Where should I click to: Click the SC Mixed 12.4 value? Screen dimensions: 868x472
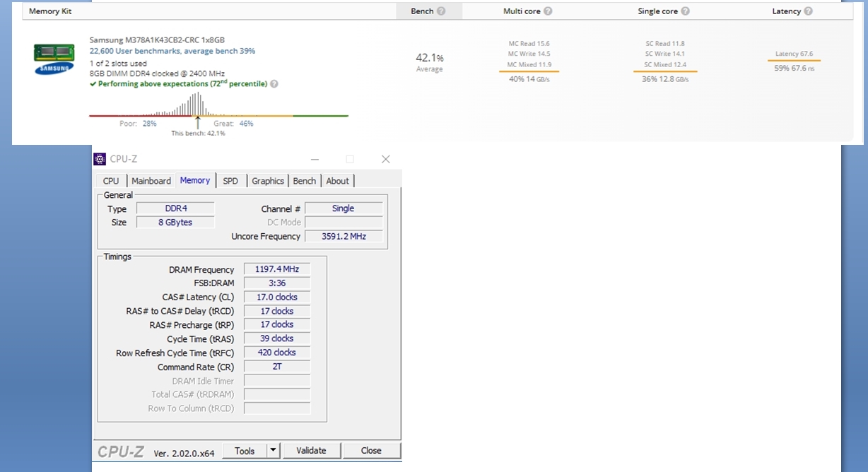click(665, 65)
